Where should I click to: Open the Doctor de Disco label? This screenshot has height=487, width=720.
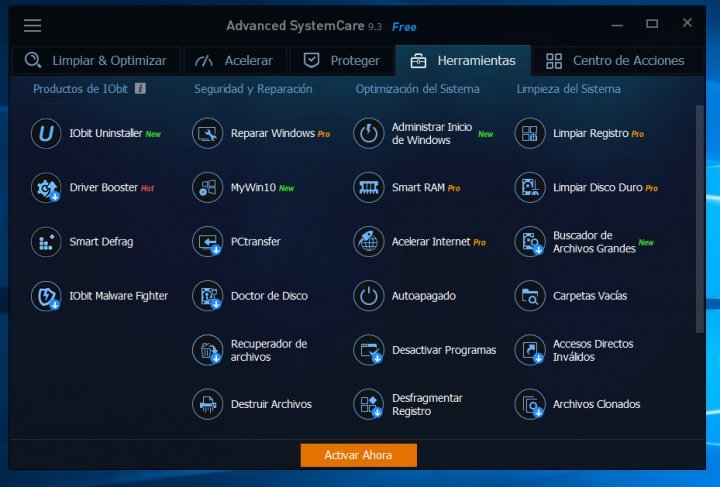tap(269, 296)
